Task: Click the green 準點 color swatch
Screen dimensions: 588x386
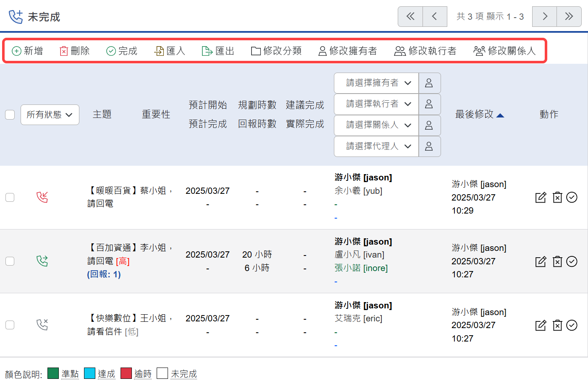Action: pos(53,373)
